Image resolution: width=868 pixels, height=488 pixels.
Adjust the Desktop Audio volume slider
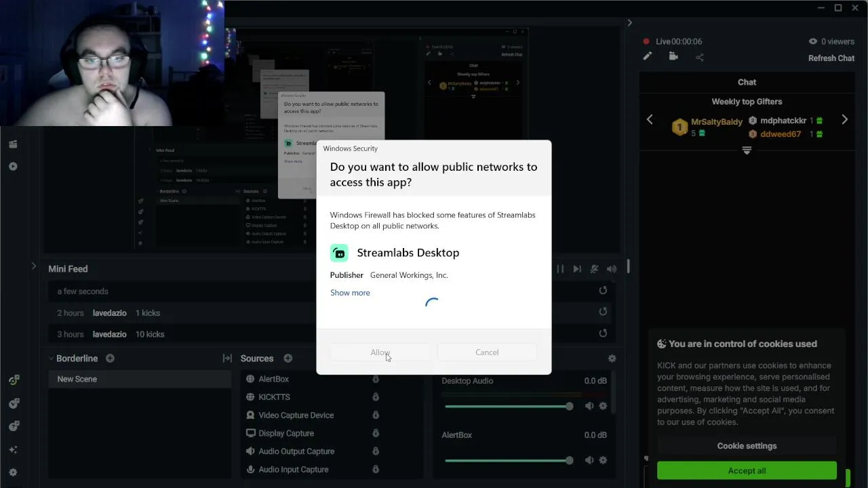pyautogui.click(x=509, y=406)
